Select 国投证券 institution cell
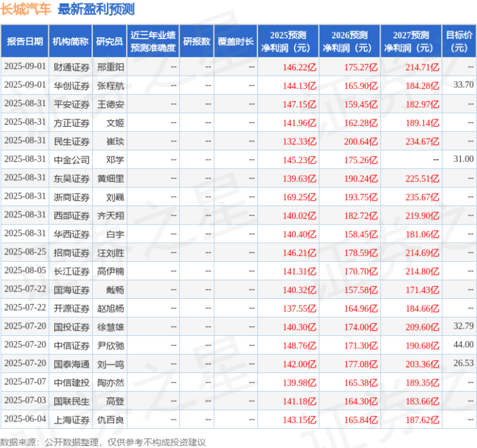The height and width of the screenshot is (448, 477). [x=72, y=327]
